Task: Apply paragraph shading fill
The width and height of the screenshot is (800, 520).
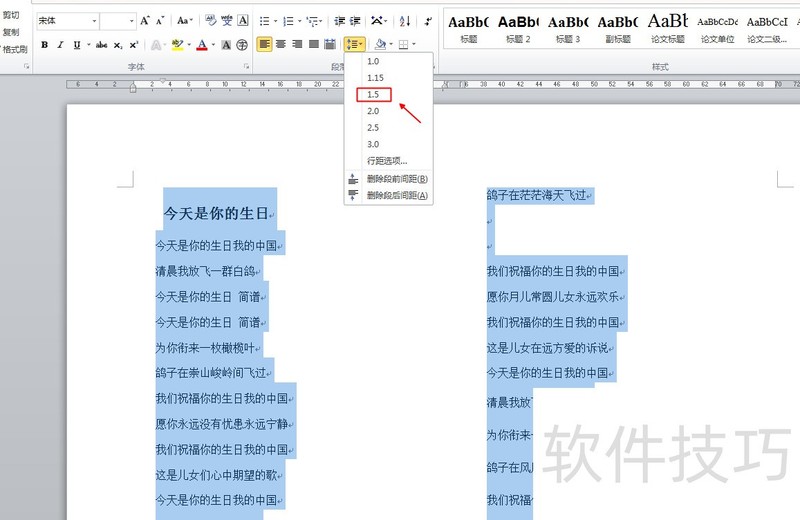Action: (380, 44)
